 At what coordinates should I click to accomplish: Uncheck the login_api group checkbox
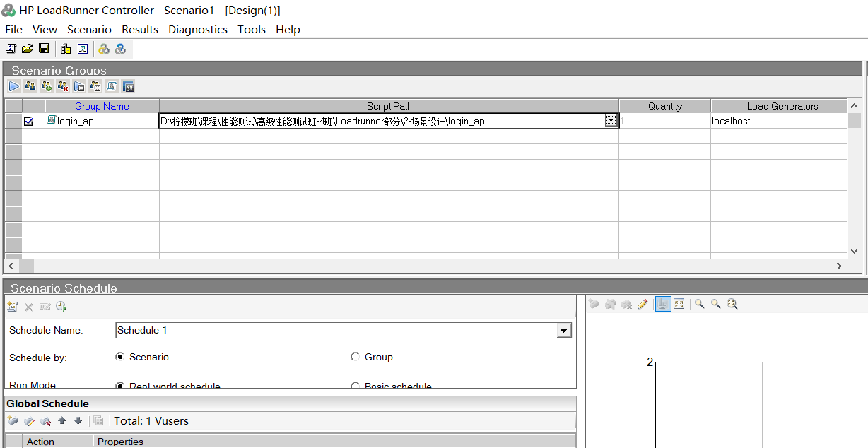[x=29, y=122]
